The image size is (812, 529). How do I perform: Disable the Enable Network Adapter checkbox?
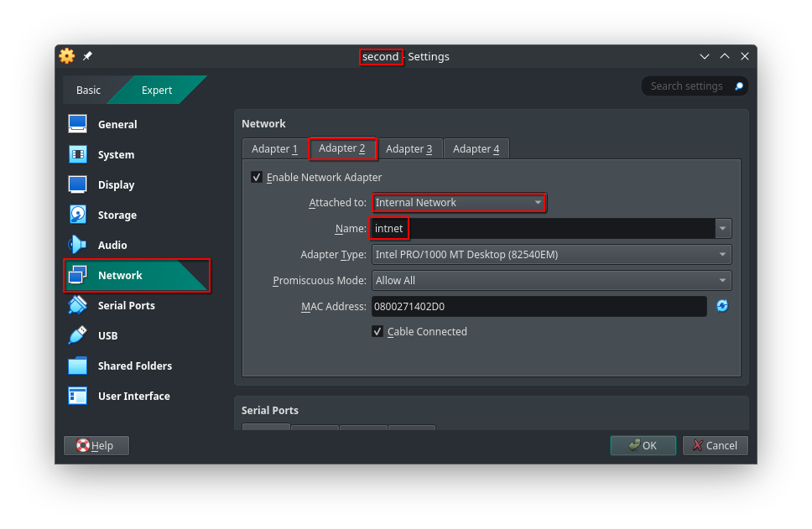(x=257, y=178)
